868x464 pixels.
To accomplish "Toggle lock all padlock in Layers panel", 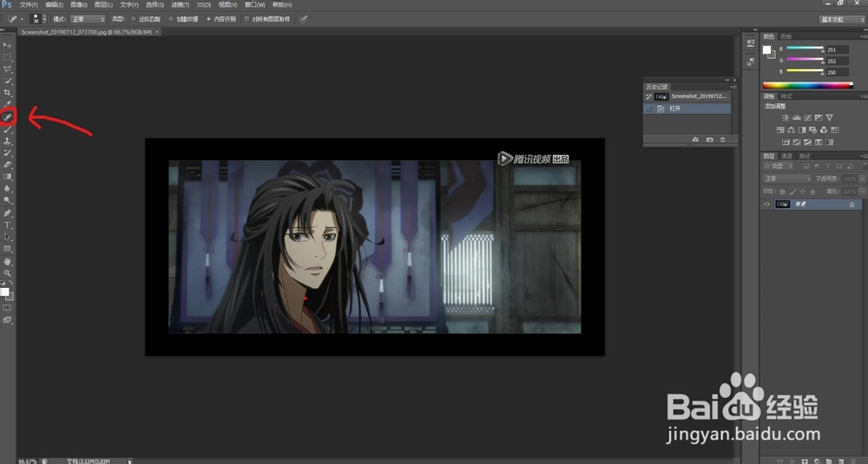I will click(x=812, y=192).
